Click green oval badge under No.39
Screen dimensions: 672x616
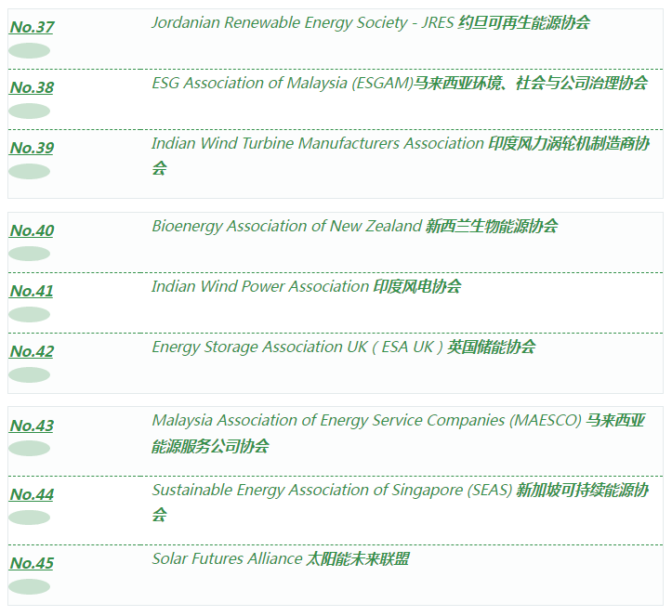(x=29, y=171)
